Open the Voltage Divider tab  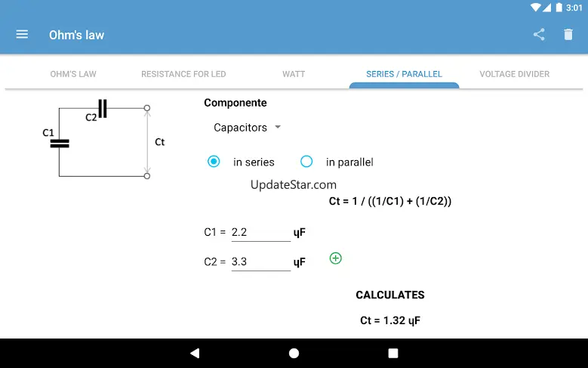(515, 74)
